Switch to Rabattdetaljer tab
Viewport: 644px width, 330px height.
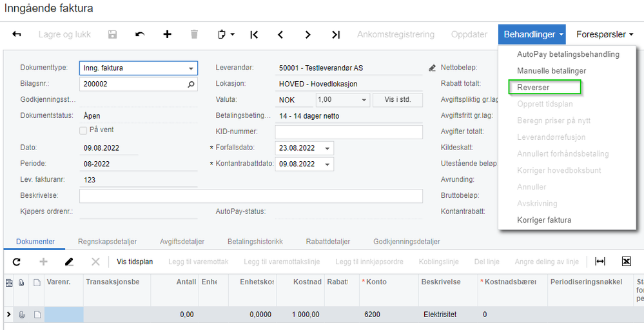coord(327,241)
